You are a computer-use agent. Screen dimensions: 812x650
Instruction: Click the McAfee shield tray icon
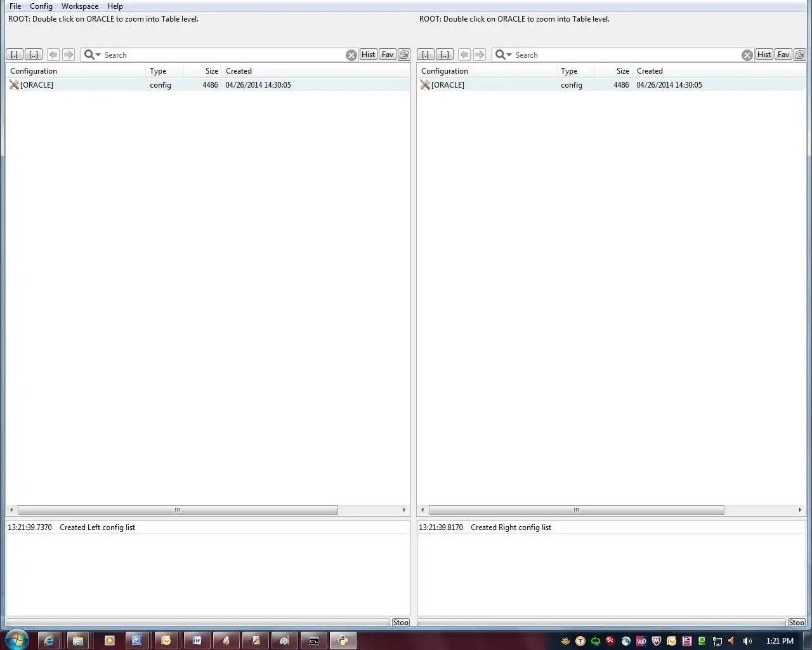coord(657,641)
